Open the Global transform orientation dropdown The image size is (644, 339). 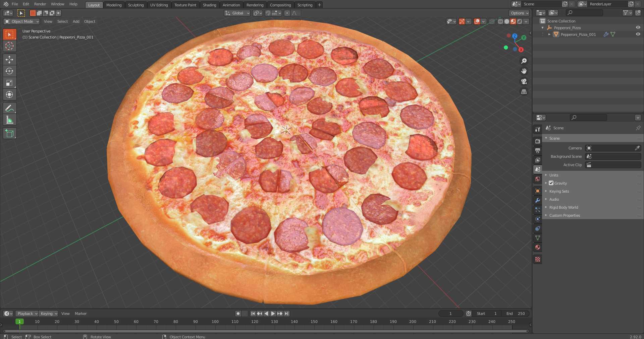point(237,13)
